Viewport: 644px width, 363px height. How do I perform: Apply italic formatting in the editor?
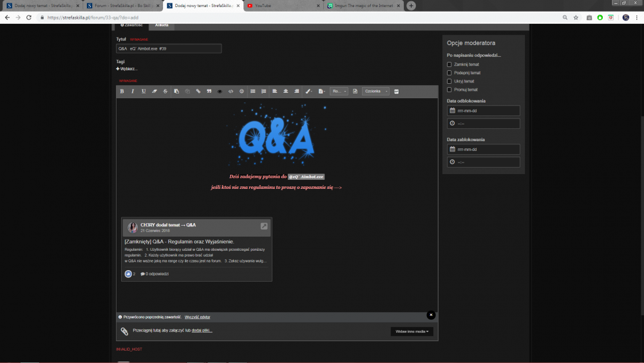coord(133,92)
